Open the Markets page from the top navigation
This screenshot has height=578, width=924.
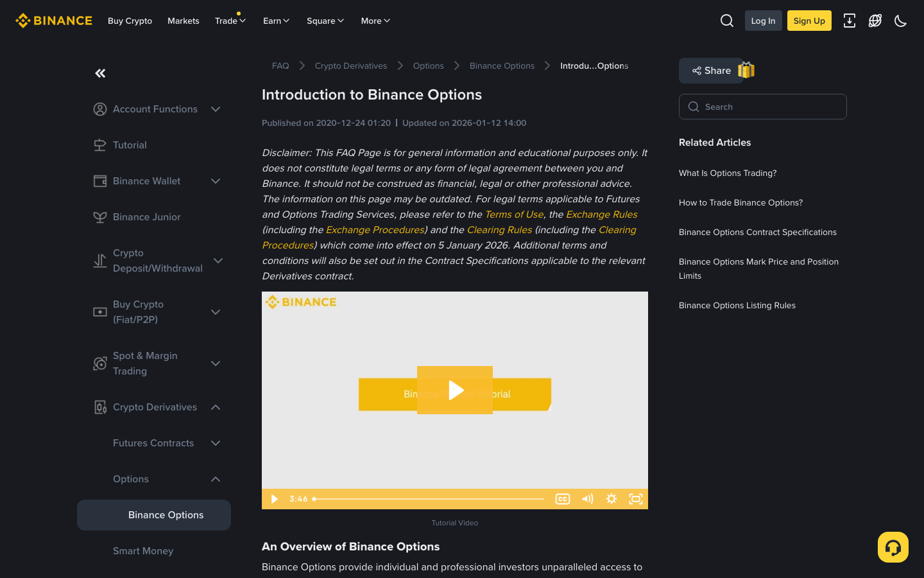click(x=183, y=21)
